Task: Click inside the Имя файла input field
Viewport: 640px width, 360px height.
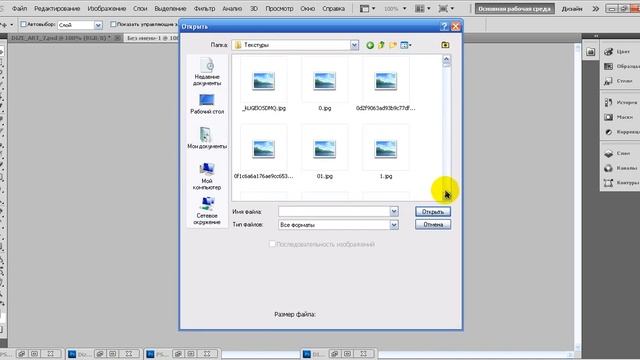Action: [334, 211]
